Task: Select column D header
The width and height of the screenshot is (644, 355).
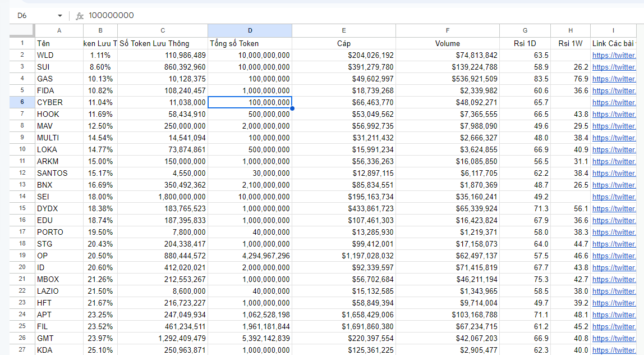Action: (250, 31)
